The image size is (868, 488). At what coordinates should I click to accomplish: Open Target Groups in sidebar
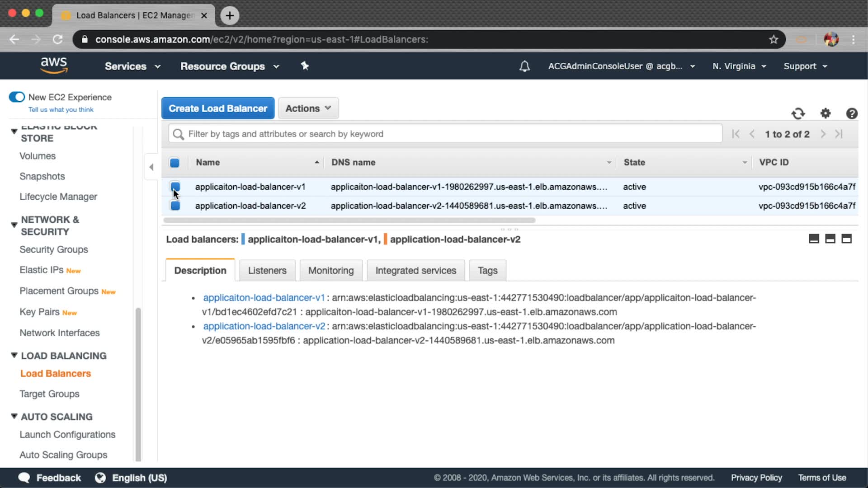click(x=49, y=394)
